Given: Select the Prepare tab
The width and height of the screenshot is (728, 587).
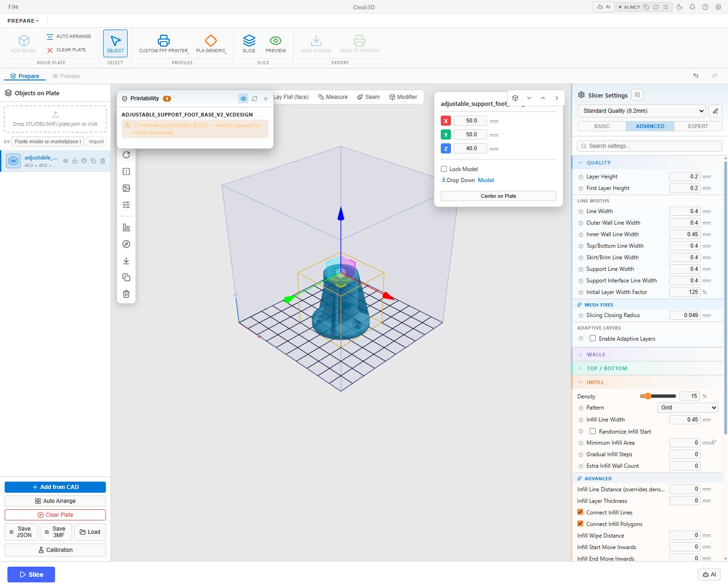Looking at the screenshot, I should (x=25, y=76).
